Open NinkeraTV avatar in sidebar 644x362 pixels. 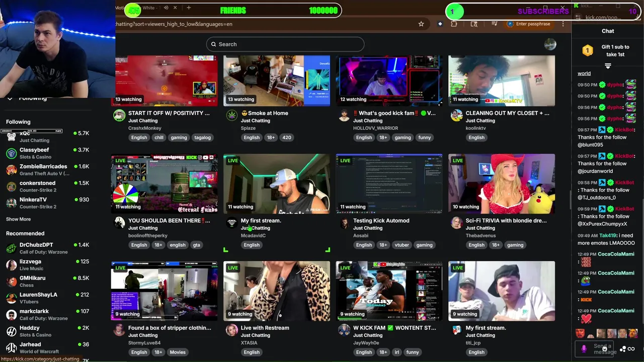click(x=11, y=203)
